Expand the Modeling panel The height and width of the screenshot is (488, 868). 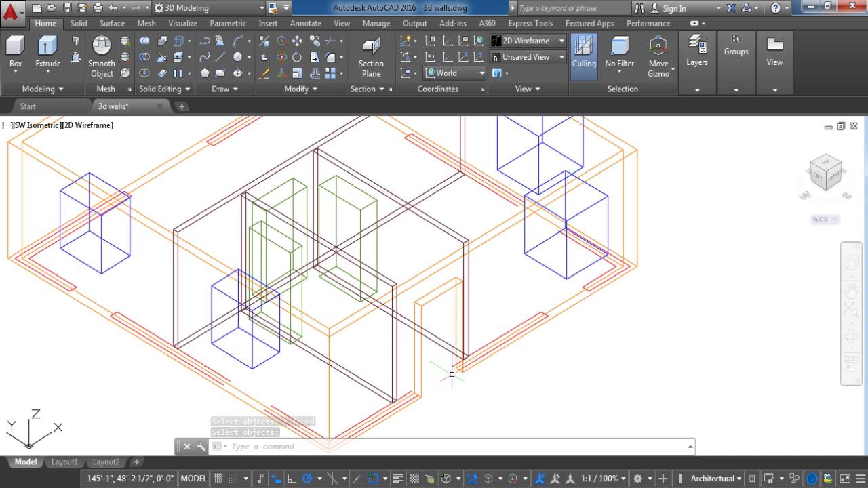[42, 89]
